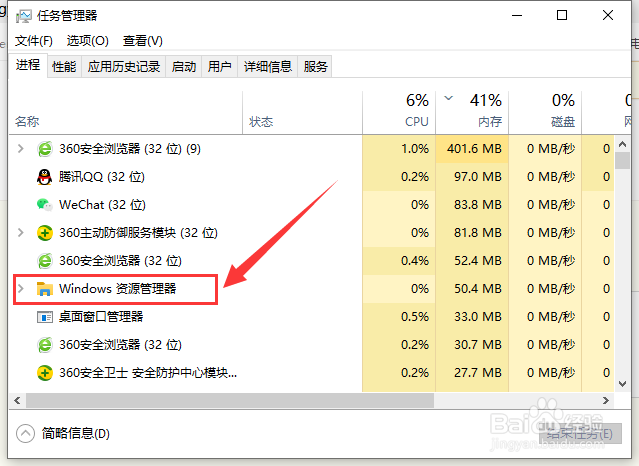
Task: Sort by the 状态 column header
Action: 302,113
